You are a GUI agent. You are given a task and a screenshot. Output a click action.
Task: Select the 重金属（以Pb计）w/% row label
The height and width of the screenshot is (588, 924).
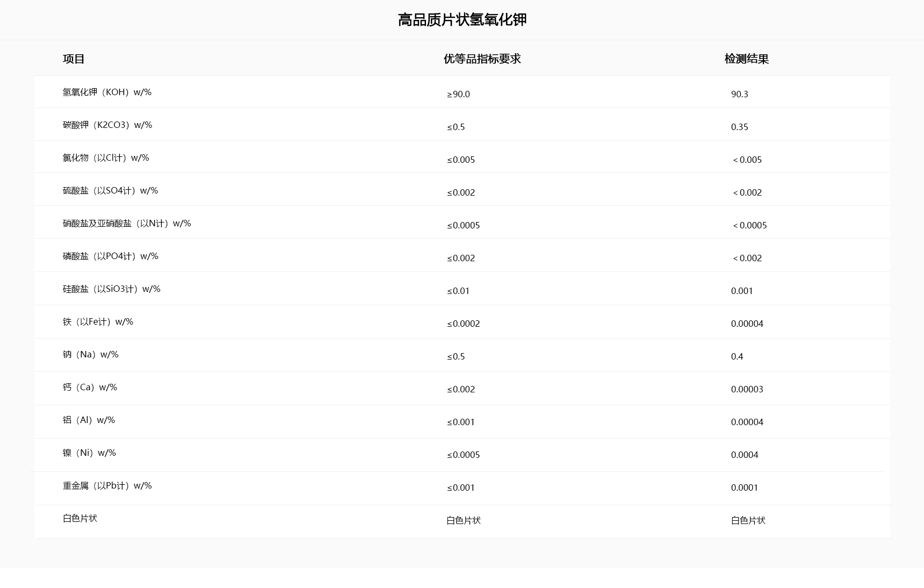(x=107, y=486)
